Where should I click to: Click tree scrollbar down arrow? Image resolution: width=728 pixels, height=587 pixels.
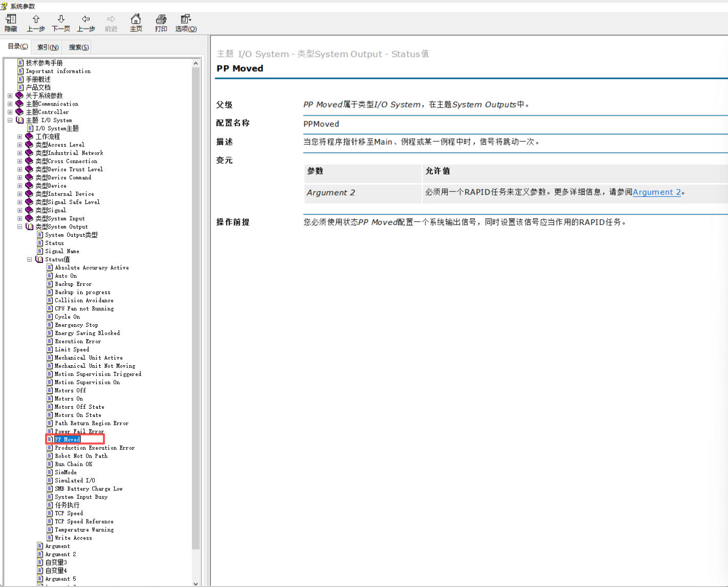tap(196, 583)
